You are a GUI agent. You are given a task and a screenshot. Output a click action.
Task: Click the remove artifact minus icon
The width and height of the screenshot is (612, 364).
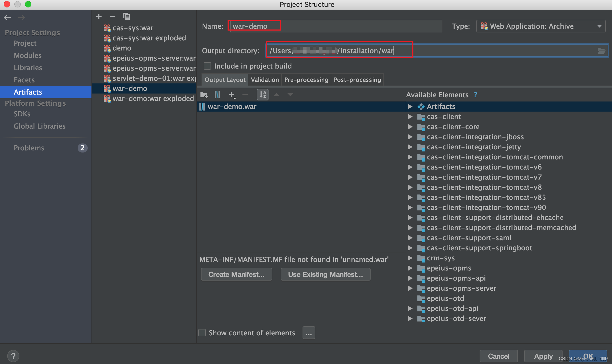click(x=113, y=16)
